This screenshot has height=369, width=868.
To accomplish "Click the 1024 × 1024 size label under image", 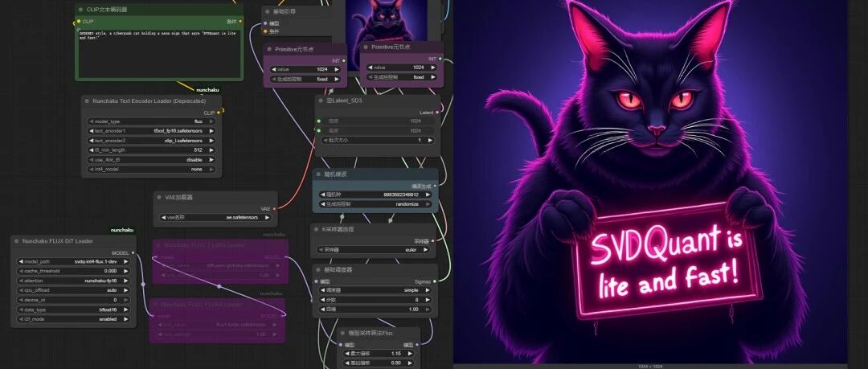I will pyautogui.click(x=650, y=367).
